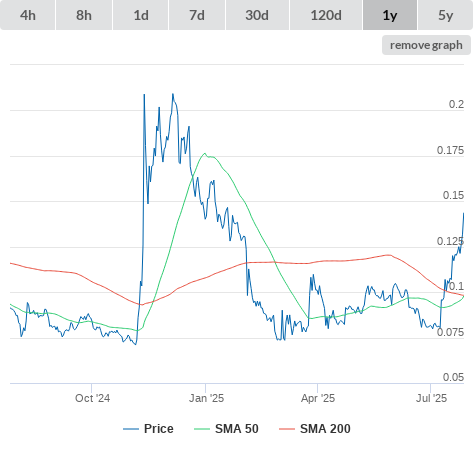
Task: Open the 7d timeframe view
Action: 197,15
